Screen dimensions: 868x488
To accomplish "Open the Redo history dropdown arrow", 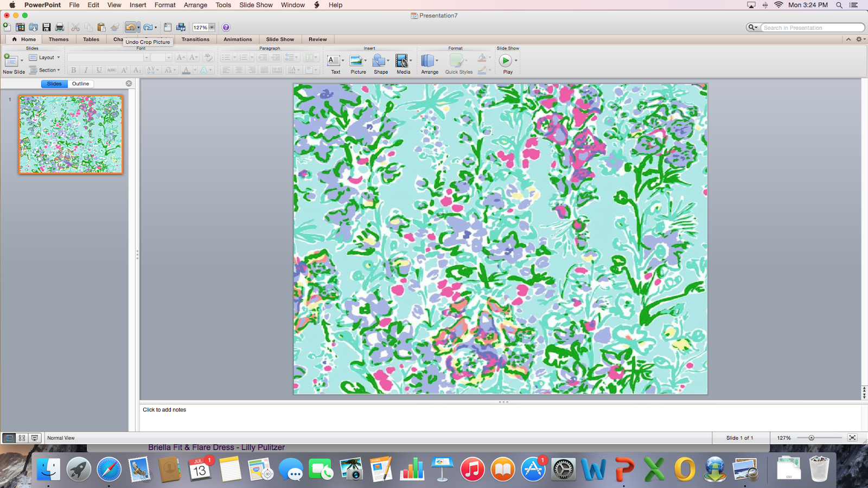I will point(156,27).
